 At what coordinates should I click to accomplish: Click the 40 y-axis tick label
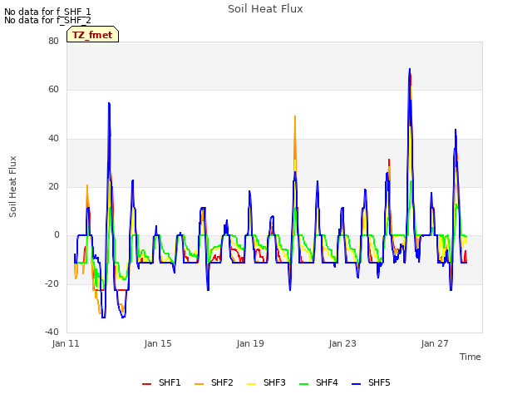coord(53,138)
